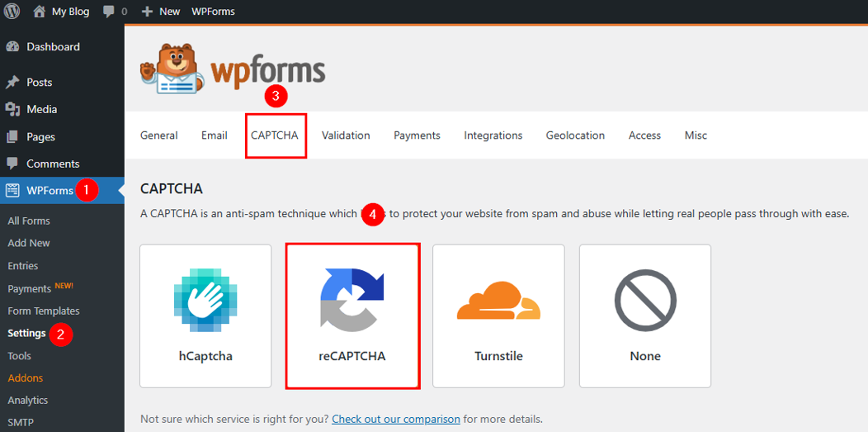Open My Blog home icon
This screenshot has height=432, width=868.
click(x=39, y=12)
